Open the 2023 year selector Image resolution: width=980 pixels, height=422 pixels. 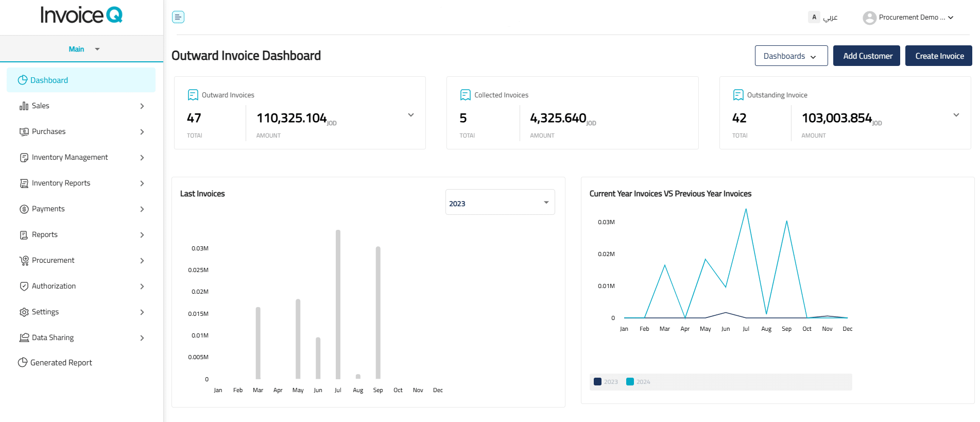(500, 202)
